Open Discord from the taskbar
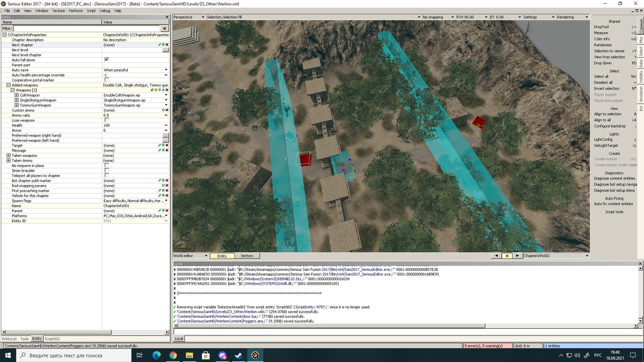The image size is (644, 362). [x=222, y=355]
